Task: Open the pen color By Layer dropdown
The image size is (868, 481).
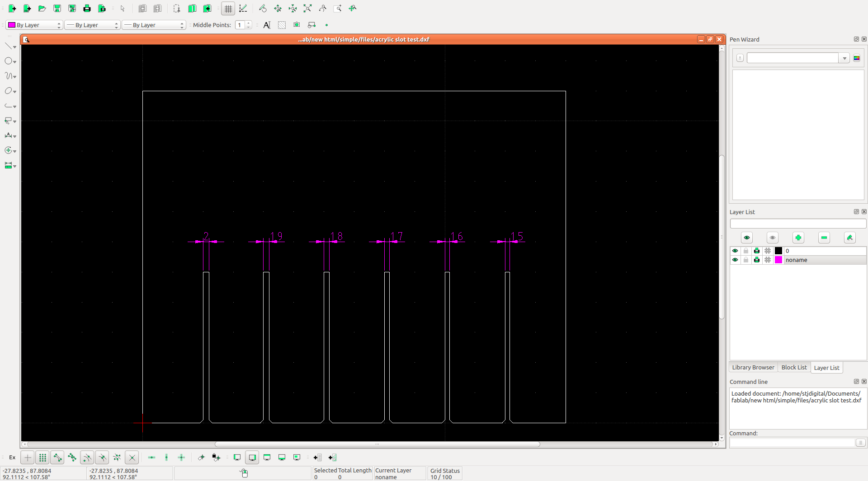Action: pyautogui.click(x=34, y=25)
